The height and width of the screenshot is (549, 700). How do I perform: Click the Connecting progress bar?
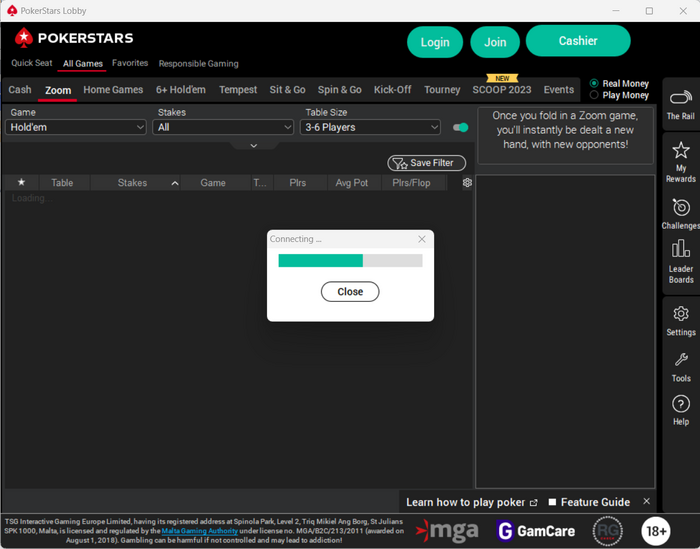point(350,260)
